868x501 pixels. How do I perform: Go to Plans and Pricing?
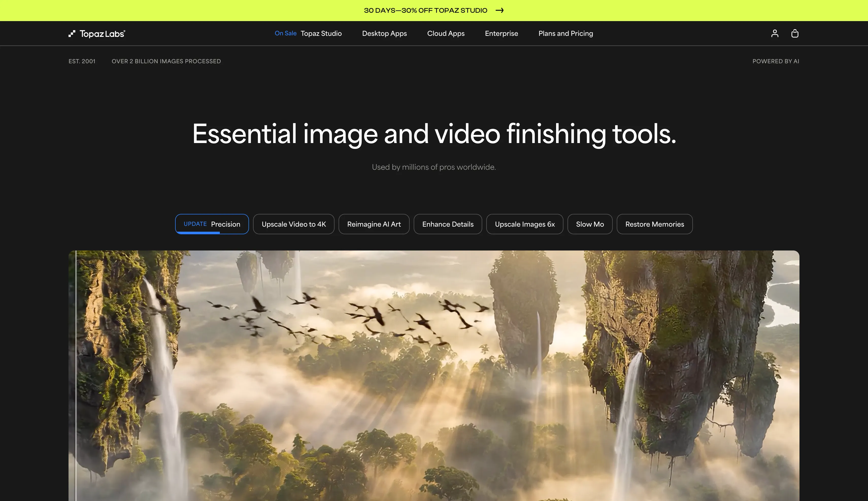coord(565,33)
